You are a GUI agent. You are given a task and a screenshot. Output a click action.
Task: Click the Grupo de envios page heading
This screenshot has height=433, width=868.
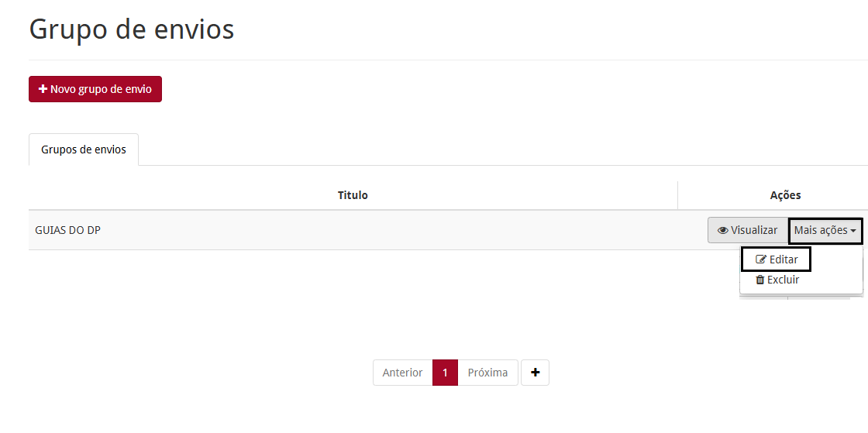click(x=132, y=29)
